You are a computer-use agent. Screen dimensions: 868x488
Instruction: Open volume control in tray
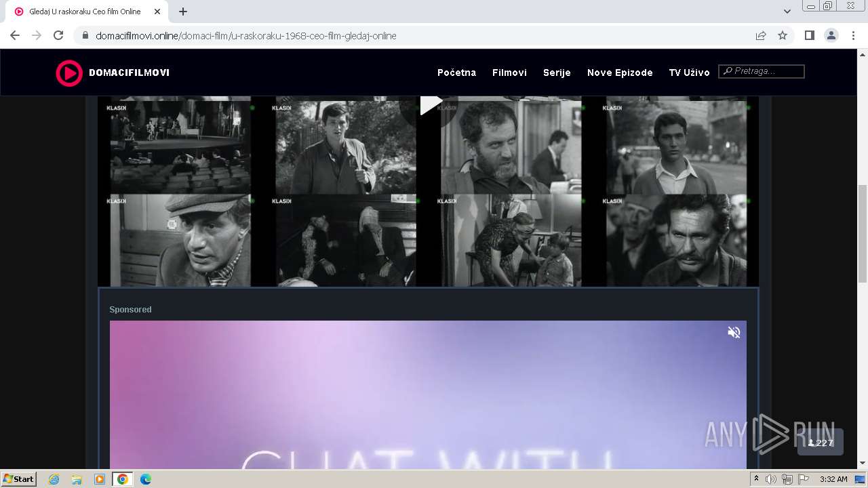pyautogui.click(x=771, y=479)
